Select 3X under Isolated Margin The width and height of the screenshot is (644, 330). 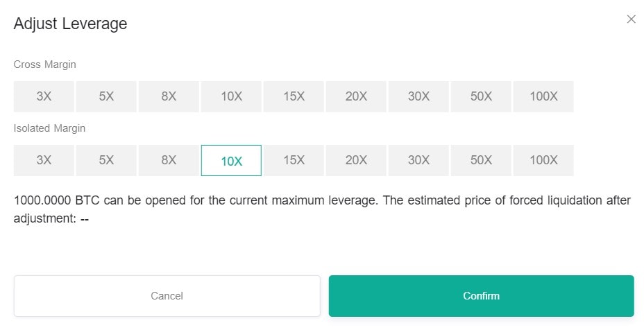(44, 160)
